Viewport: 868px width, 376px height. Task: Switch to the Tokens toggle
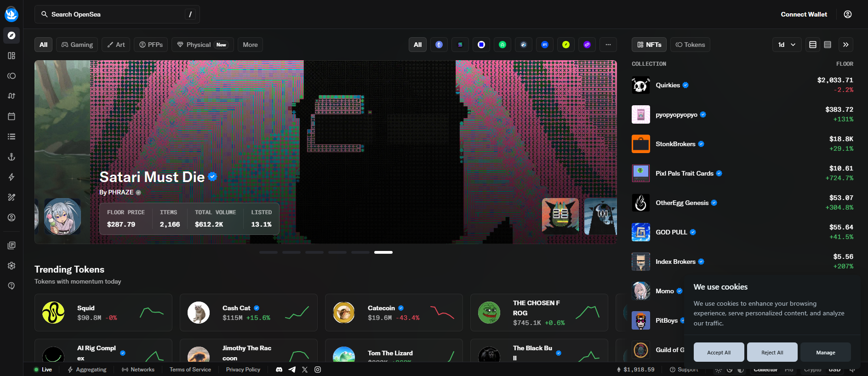pos(690,45)
